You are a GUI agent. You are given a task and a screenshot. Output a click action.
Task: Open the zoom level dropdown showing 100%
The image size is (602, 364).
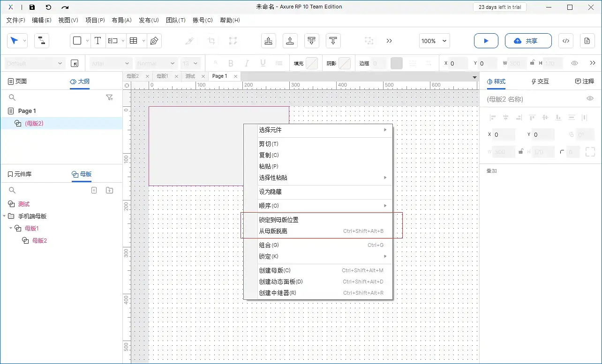433,41
